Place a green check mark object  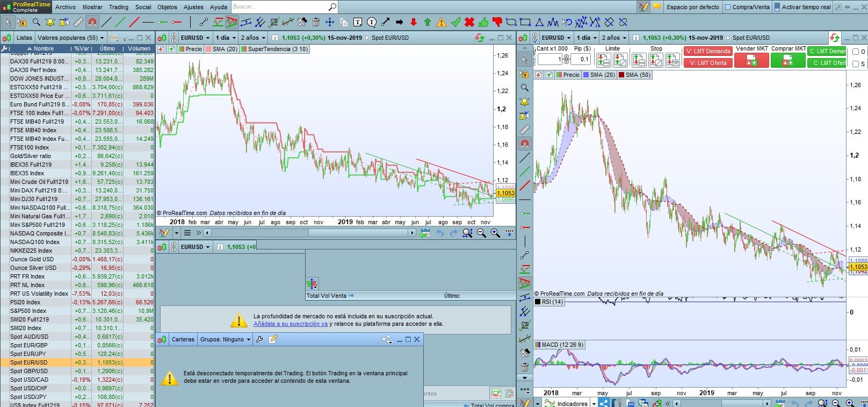[x=455, y=22]
